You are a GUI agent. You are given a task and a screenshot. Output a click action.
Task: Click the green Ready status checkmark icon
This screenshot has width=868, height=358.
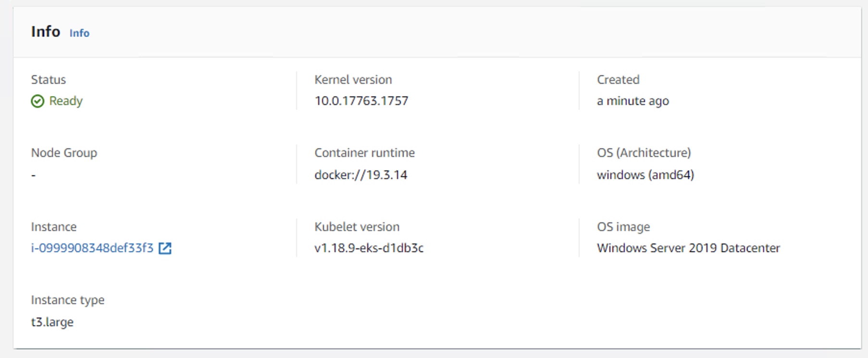pos(37,101)
